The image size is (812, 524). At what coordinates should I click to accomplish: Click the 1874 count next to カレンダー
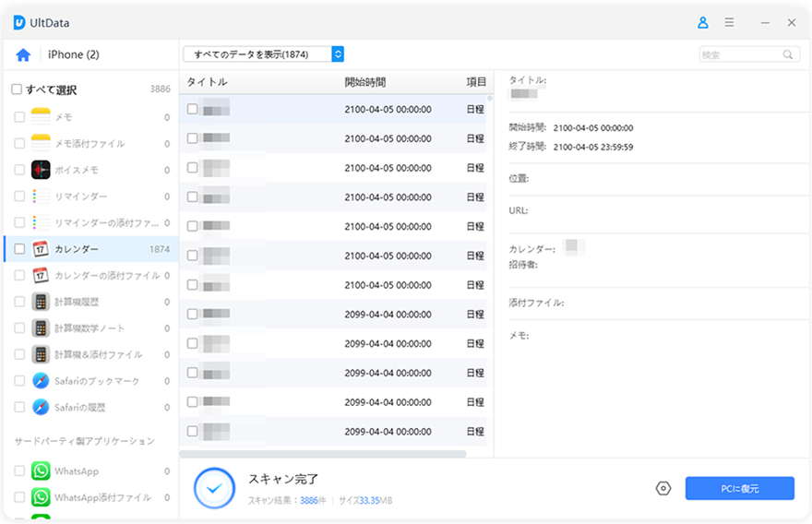click(160, 249)
